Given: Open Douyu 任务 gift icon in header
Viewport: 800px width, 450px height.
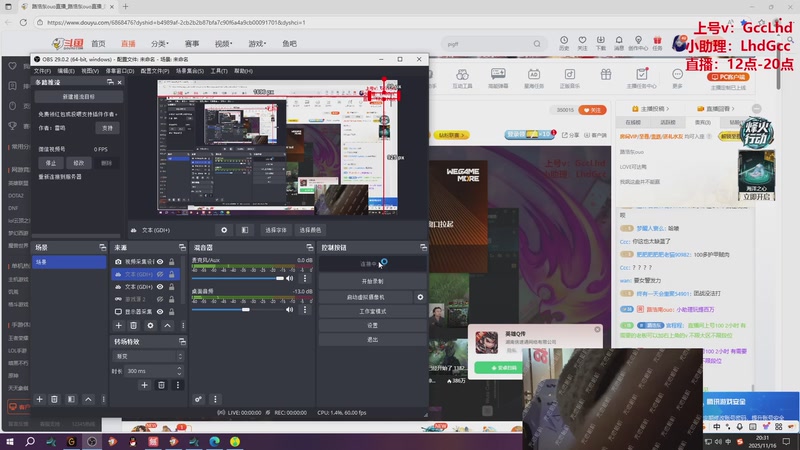Looking at the screenshot, I should (657, 43).
